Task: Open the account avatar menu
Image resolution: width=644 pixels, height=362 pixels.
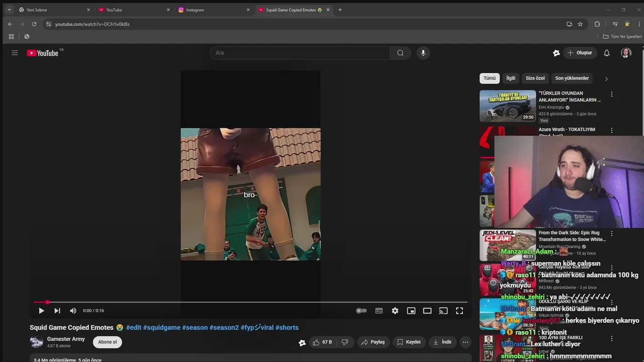Action: point(626,53)
